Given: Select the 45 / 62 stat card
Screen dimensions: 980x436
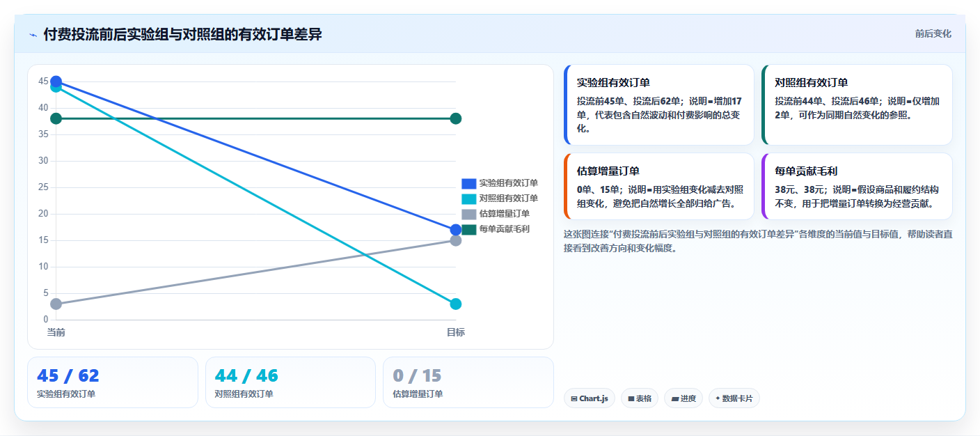Looking at the screenshot, I should tap(113, 382).
